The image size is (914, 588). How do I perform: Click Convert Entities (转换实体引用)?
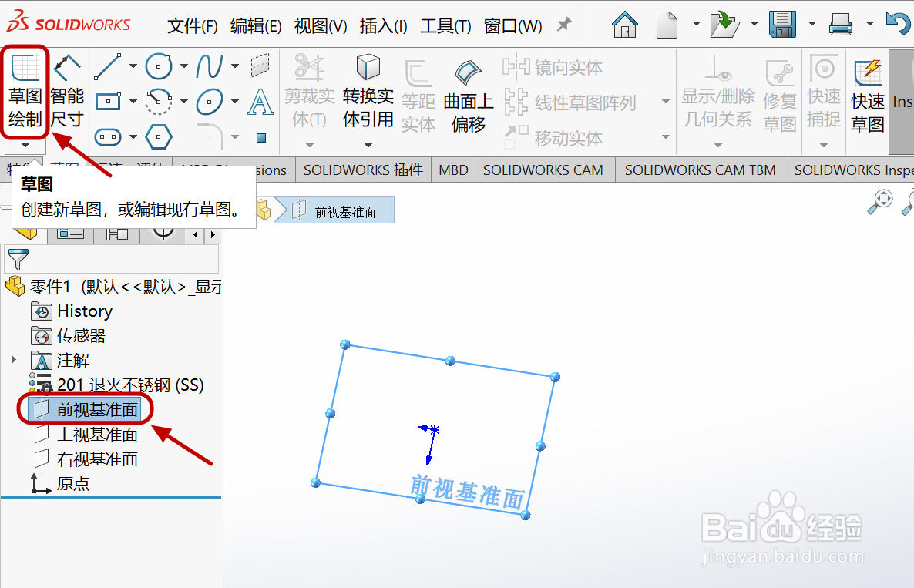click(x=368, y=92)
